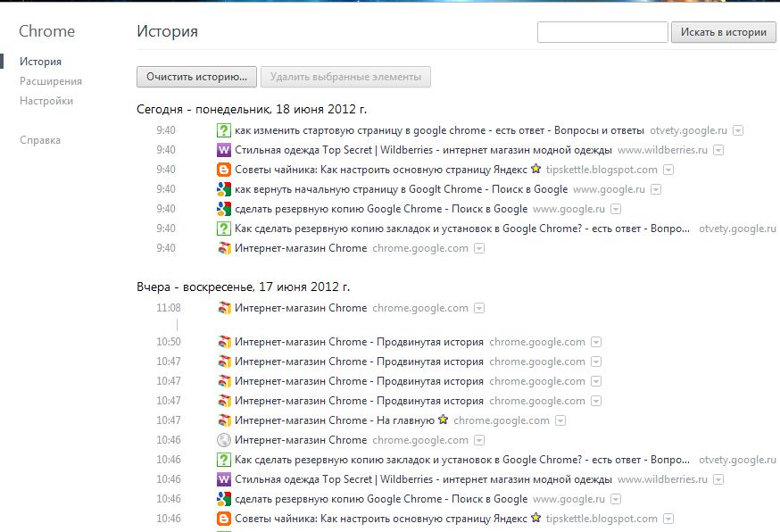The width and height of the screenshot is (780, 532).
Task: Select 'История' in the left sidebar
Action: click(x=41, y=62)
